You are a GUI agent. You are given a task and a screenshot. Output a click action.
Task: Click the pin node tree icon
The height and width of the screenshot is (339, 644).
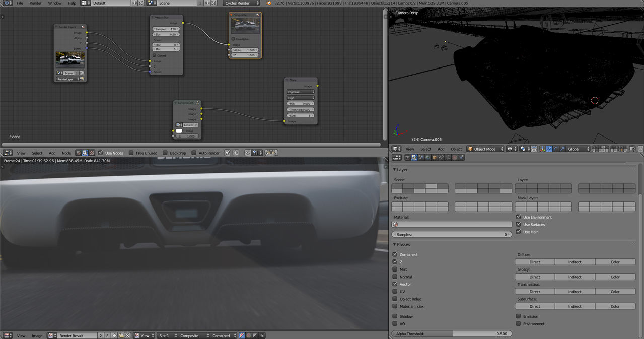point(227,153)
